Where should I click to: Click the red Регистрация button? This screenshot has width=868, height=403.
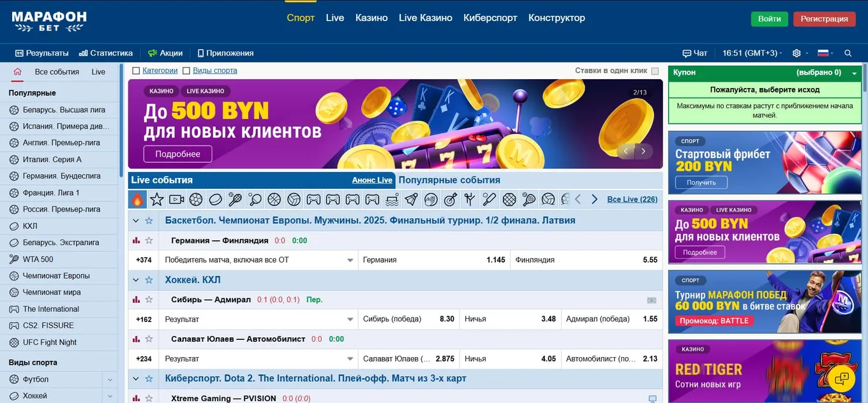click(x=824, y=19)
